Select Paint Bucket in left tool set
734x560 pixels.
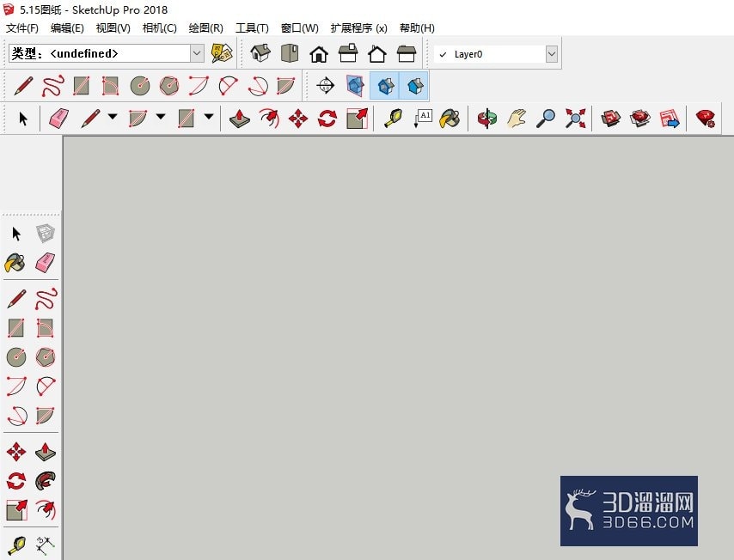[15, 263]
